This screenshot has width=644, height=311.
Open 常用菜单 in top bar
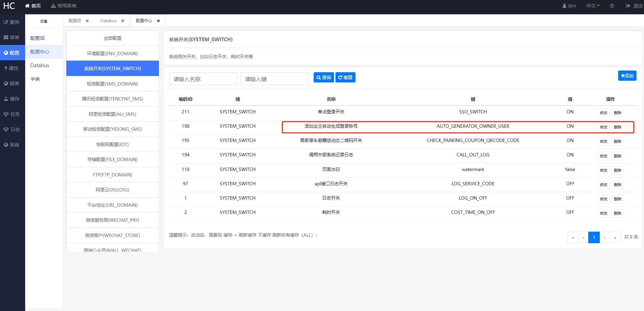click(64, 6)
